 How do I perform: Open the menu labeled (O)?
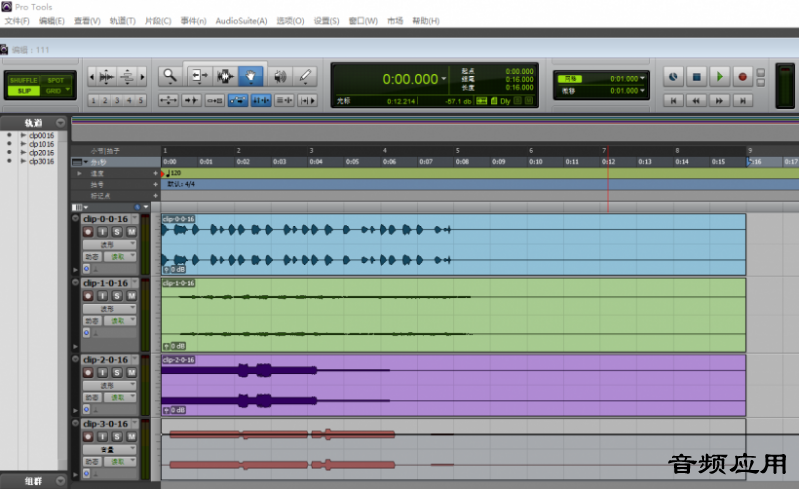pyautogui.click(x=290, y=21)
